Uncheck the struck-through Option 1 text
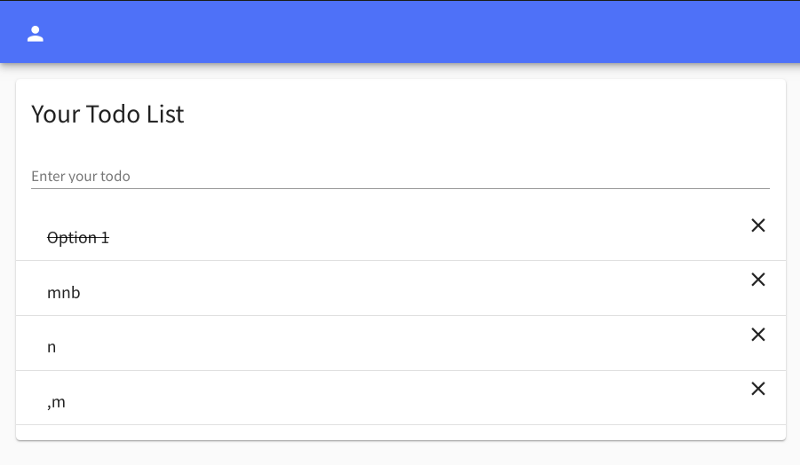This screenshot has width=800, height=465. [78, 238]
